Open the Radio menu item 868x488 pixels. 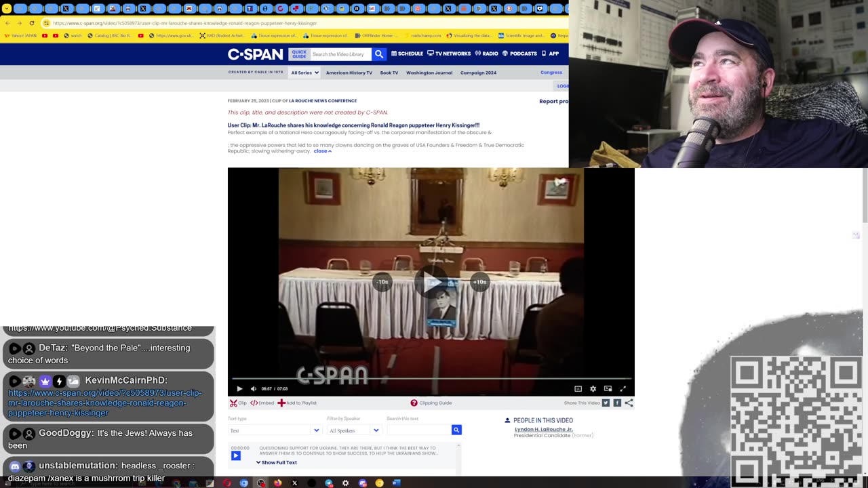[x=487, y=54]
